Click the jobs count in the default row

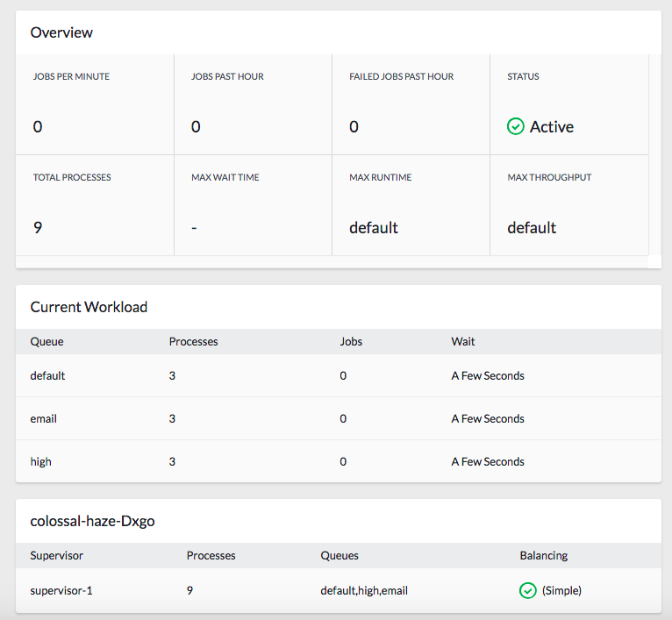point(343,375)
